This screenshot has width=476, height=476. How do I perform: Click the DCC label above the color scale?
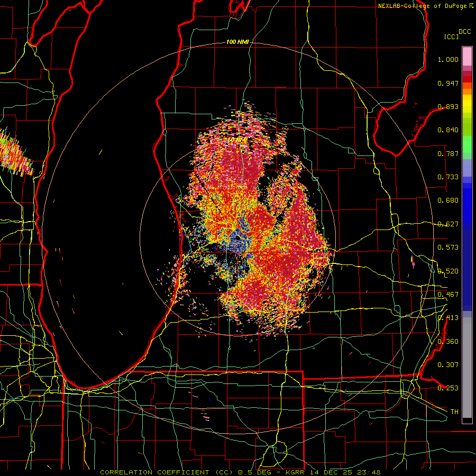[x=464, y=32]
